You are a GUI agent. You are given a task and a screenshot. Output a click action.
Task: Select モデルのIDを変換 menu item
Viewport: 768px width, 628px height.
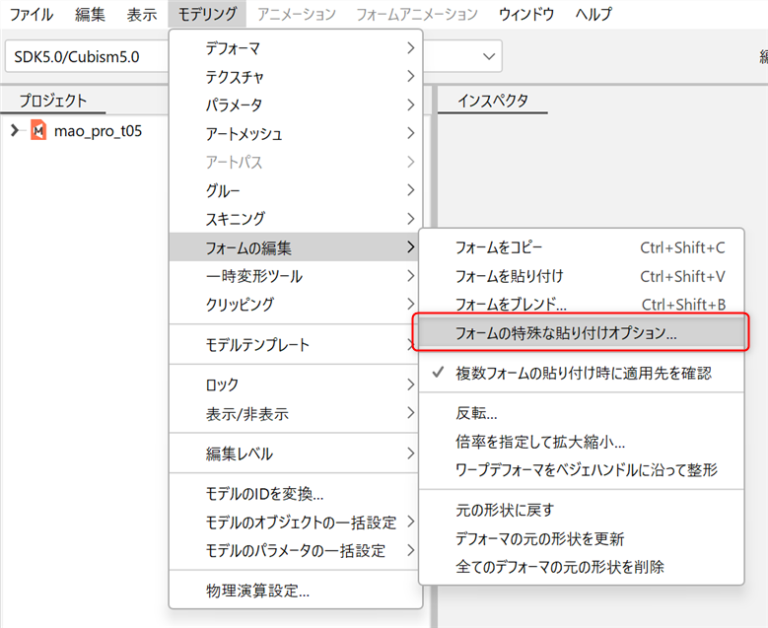point(265,493)
